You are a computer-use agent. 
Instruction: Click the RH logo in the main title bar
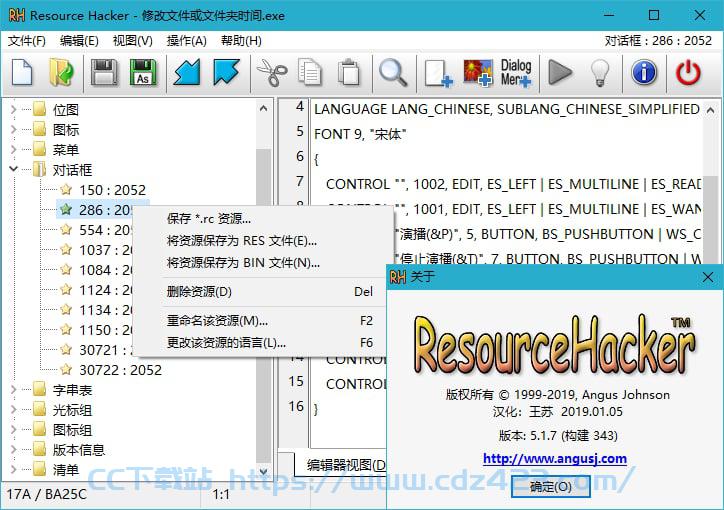(17, 15)
